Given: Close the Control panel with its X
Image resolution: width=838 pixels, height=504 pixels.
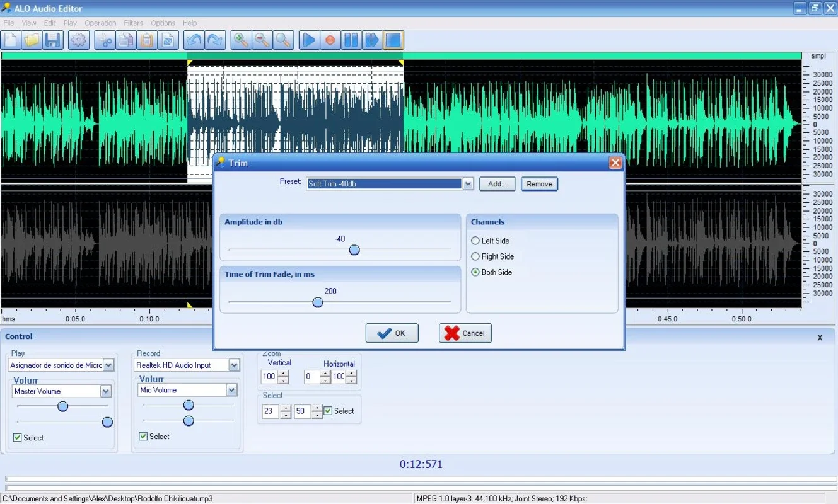Looking at the screenshot, I should 820,338.
